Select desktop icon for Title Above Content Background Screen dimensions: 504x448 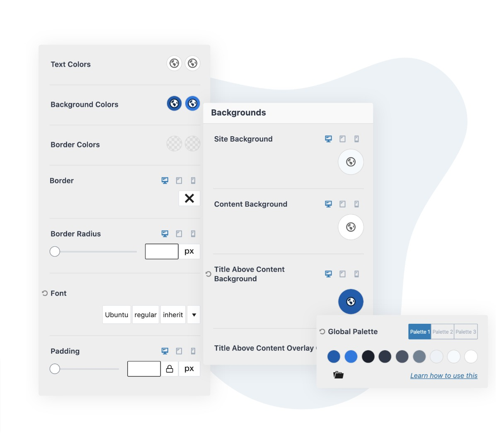tap(329, 274)
